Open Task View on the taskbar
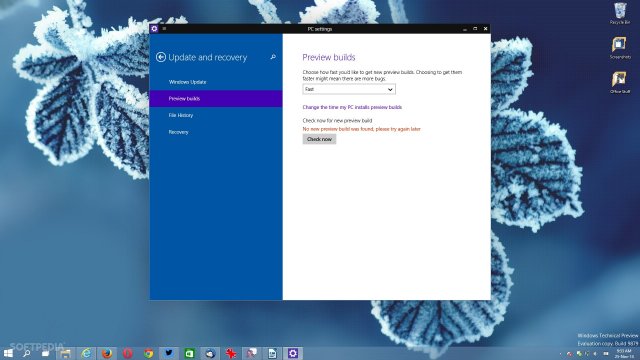The width and height of the screenshot is (640, 360). 45,353
